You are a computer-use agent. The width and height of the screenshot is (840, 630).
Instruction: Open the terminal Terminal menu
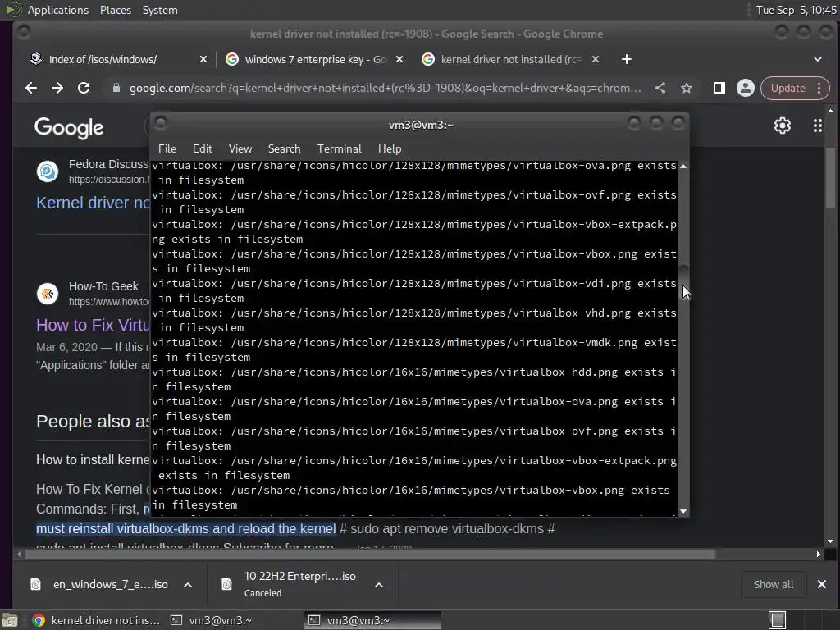[339, 149]
